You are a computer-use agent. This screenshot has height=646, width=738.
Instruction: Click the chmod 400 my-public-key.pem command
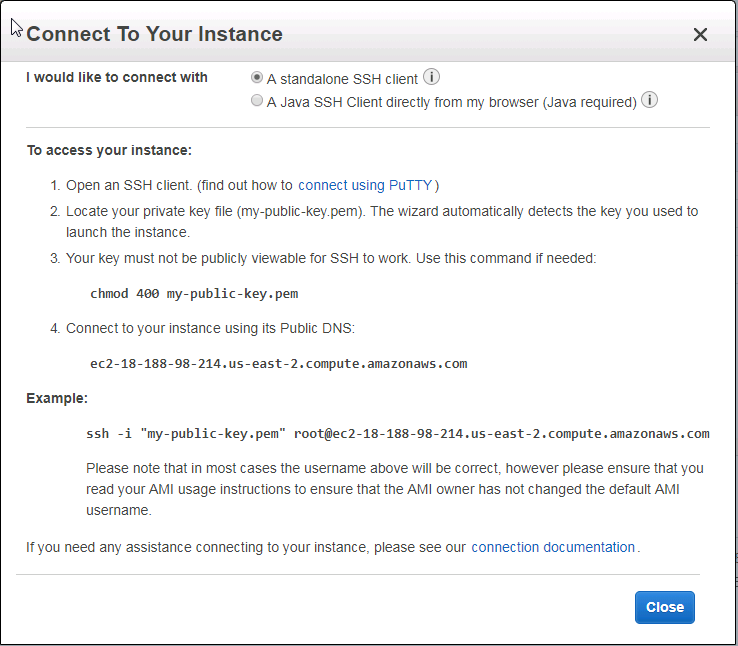(x=194, y=294)
